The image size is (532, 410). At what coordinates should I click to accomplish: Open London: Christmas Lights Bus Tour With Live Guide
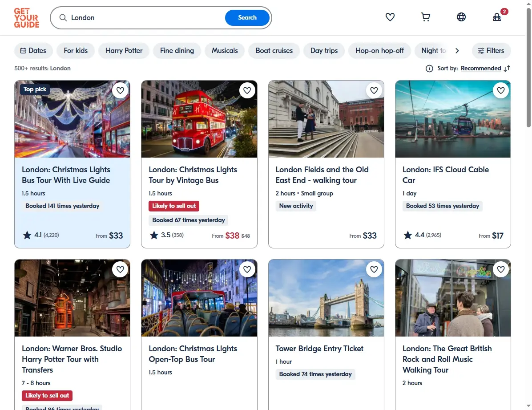click(x=66, y=175)
